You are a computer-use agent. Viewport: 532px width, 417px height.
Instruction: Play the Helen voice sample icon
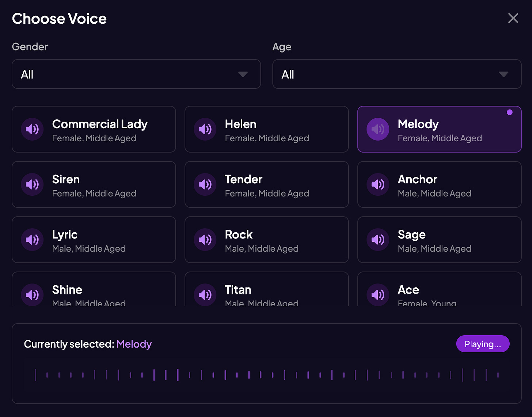click(205, 129)
